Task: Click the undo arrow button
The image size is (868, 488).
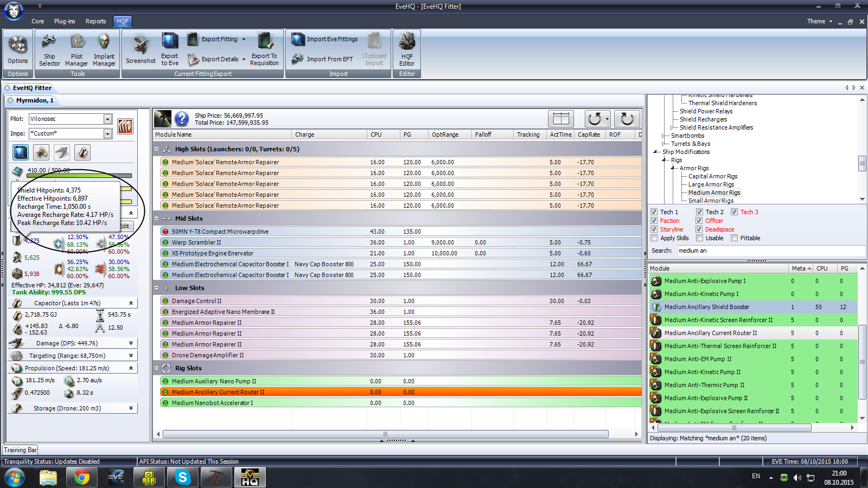Action: [595, 119]
